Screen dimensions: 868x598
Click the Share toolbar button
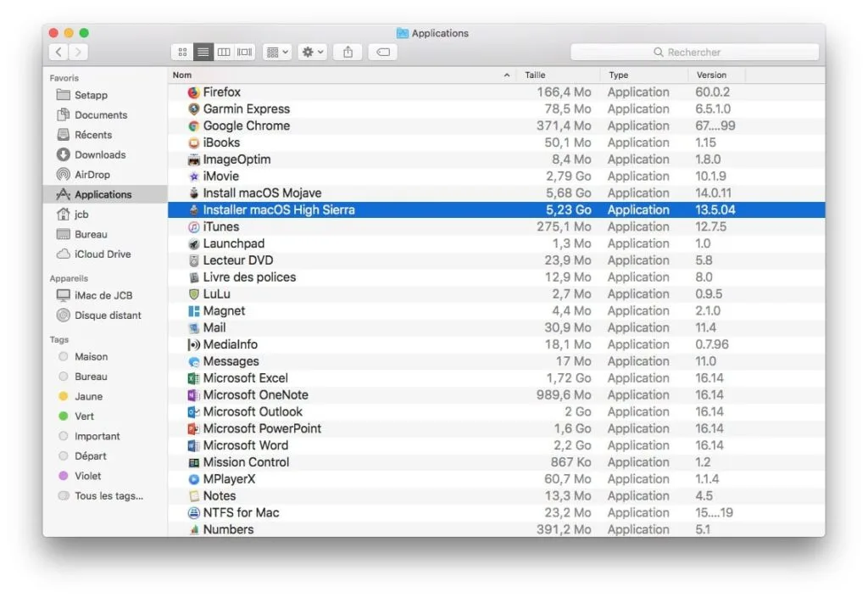click(x=348, y=52)
